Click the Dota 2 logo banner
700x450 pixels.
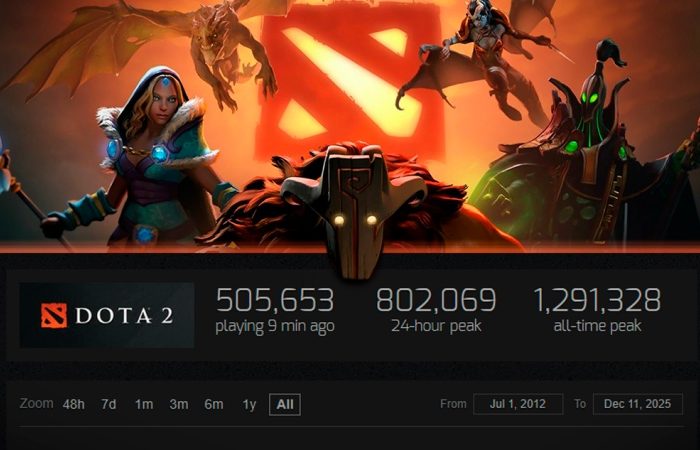pos(107,315)
